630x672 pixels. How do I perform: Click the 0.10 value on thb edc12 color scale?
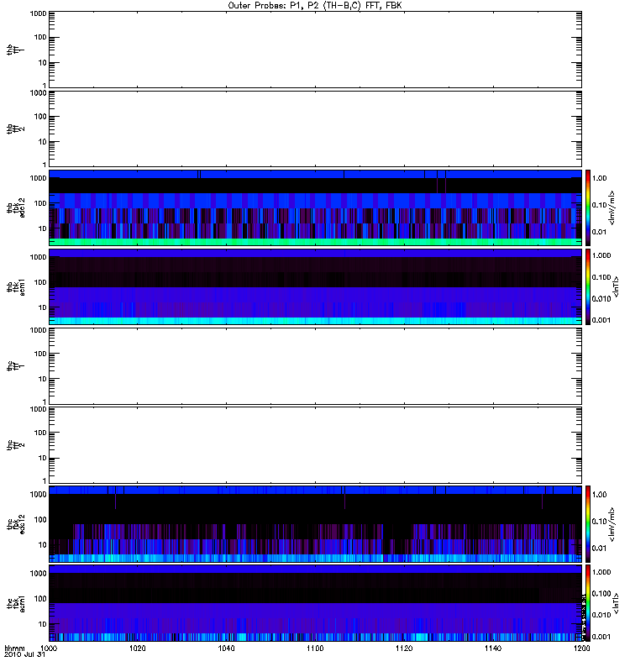pyautogui.click(x=599, y=205)
